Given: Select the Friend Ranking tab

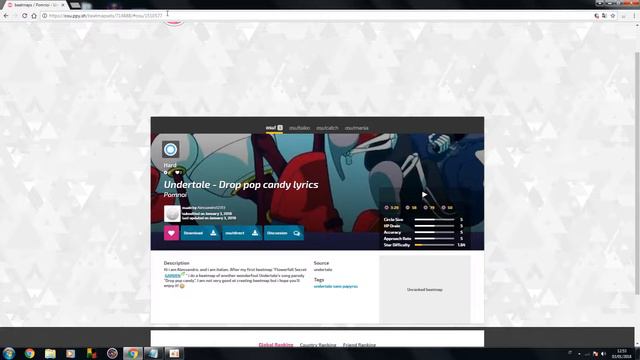Looking at the screenshot, I should point(359,345).
